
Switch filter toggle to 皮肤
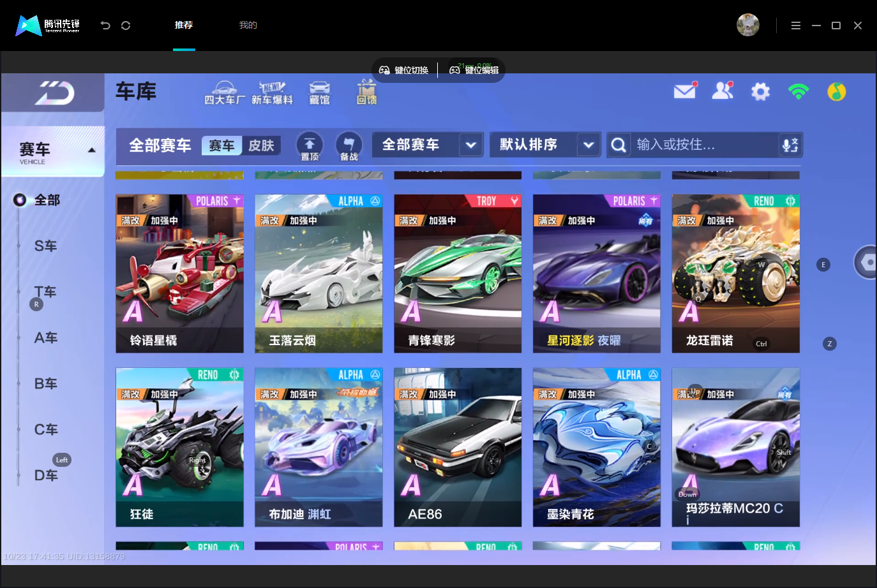click(x=261, y=145)
